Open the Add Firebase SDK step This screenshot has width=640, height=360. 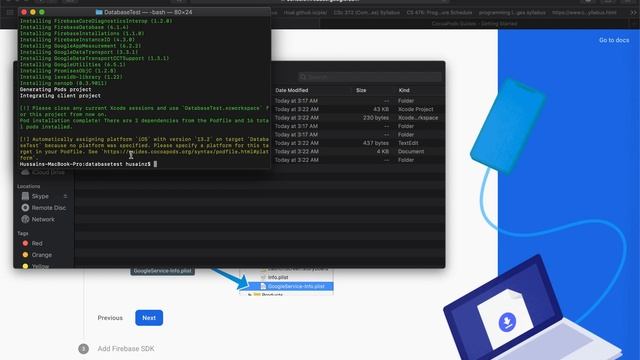click(x=126, y=349)
